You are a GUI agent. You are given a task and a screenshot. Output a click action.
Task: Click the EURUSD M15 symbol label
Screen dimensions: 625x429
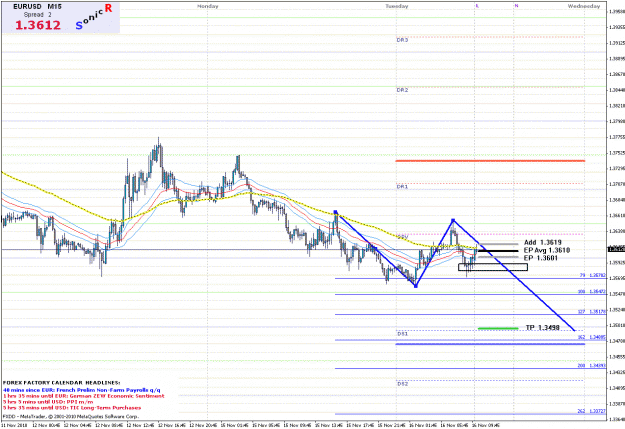pos(37,7)
